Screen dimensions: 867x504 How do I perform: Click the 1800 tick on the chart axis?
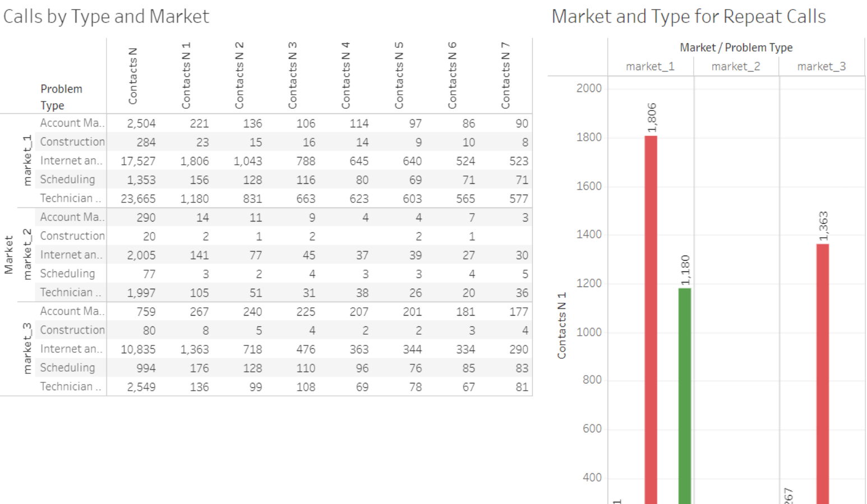click(x=589, y=137)
